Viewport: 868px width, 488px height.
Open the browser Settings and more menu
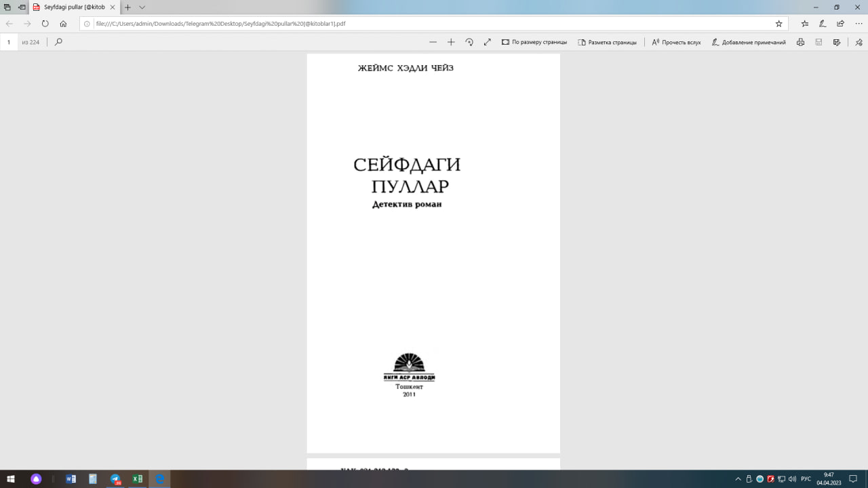(858, 23)
